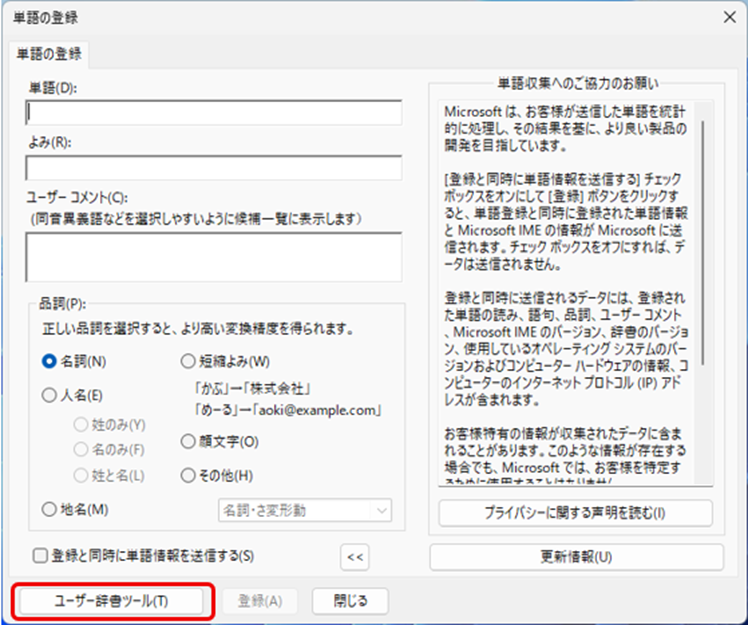Click the 同音異義語などを選択しやすい hint text
748x625 pixels.
(x=196, y=219)
